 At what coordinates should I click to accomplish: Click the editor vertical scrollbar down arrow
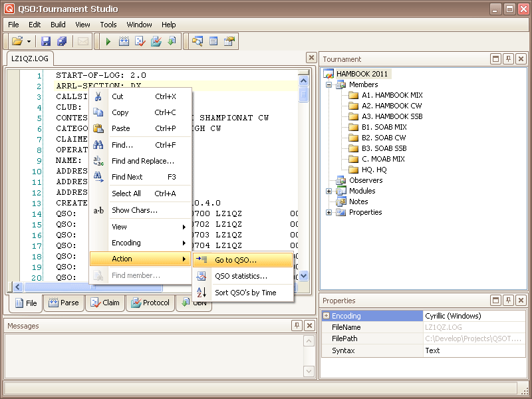pos(304,276)
